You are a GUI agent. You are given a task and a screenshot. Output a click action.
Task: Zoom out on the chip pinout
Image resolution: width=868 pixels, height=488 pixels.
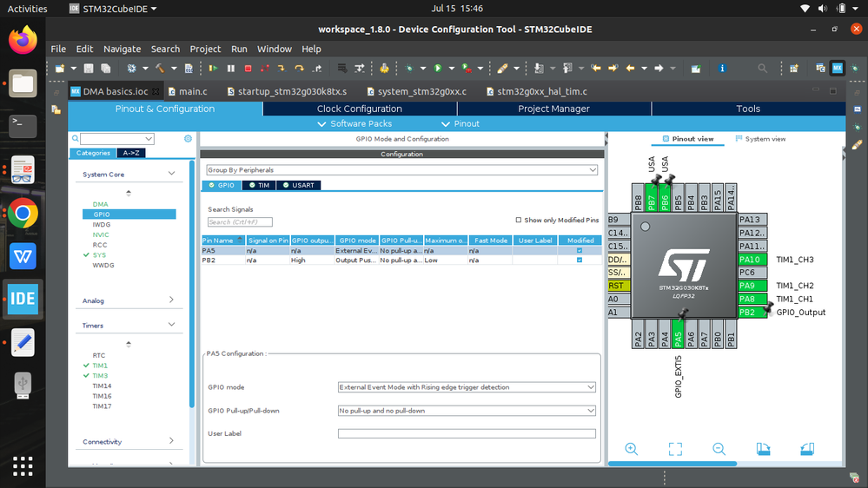click(x=719, y=449)
